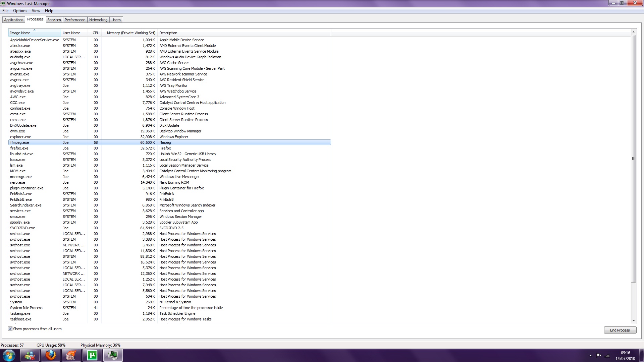Open the View menu
This screenshot has height=362, width=644.
(36, 11)
